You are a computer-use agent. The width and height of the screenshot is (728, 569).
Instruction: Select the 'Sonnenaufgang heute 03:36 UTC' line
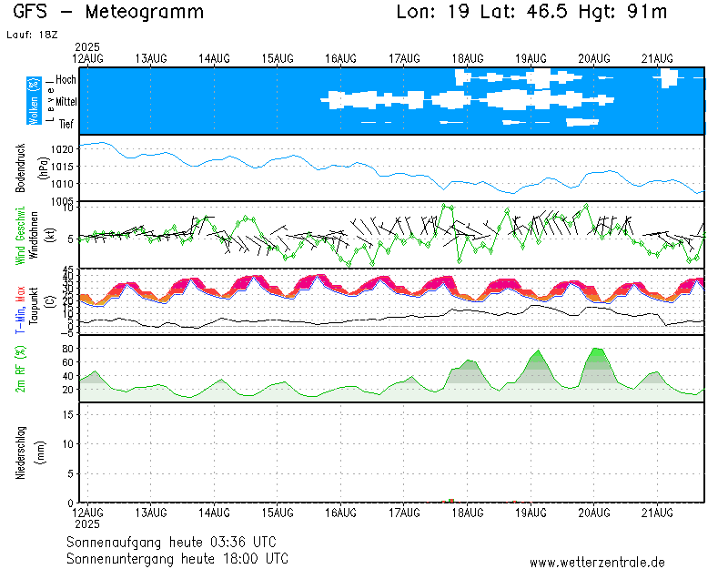coord(171,542)
